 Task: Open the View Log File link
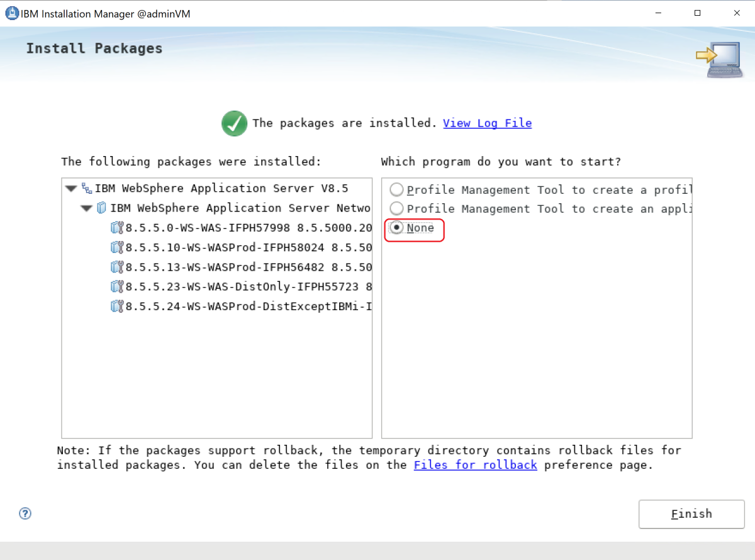point(487,123)
